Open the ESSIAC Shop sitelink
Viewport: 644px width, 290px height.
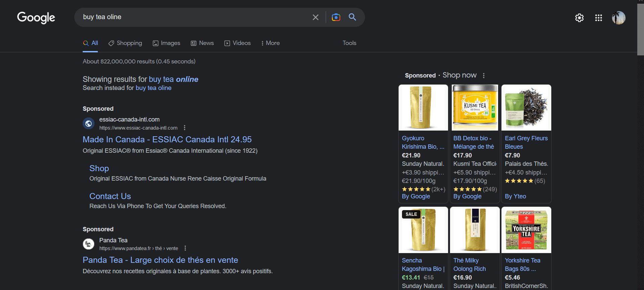click(x=99, y=168)
